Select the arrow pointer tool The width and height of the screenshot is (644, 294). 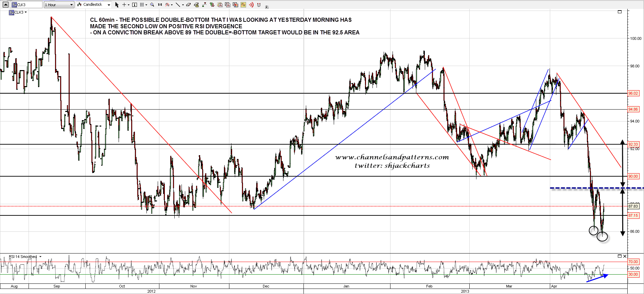(x=117, y=5)
